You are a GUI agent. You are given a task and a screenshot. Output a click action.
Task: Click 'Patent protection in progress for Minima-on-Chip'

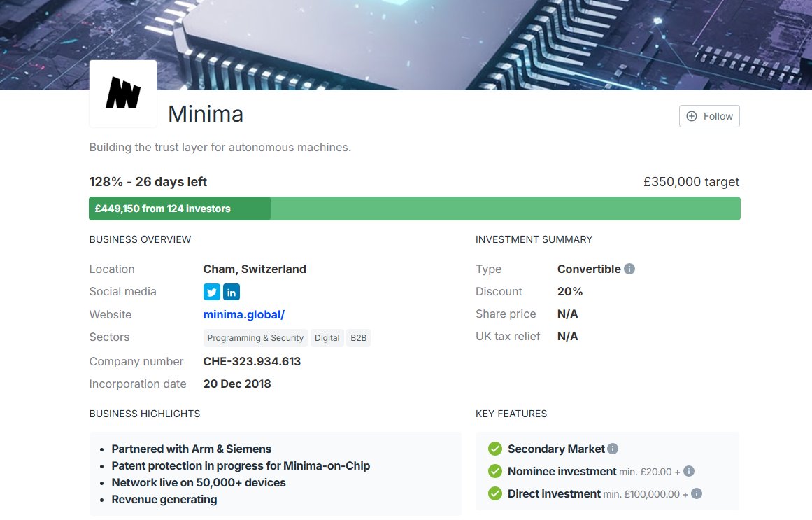click(x=241, y=465)
